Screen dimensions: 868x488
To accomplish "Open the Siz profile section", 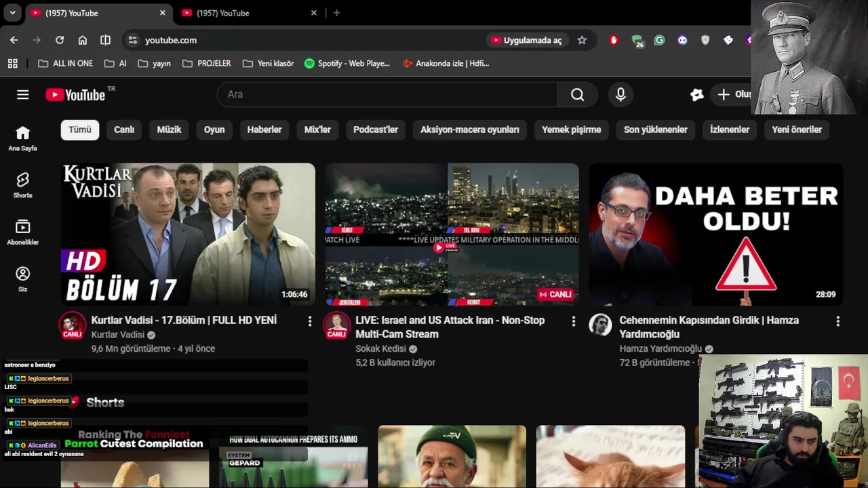I will [x=23, y=279].
